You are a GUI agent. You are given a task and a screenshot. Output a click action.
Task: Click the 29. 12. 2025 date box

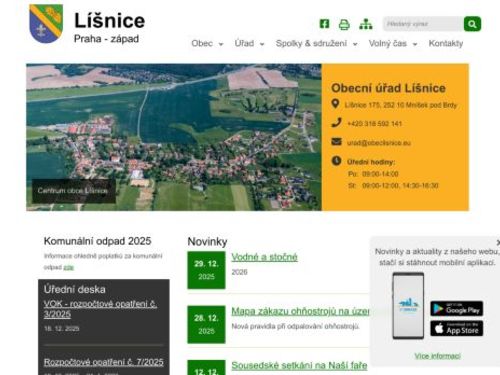click(206, 270)
